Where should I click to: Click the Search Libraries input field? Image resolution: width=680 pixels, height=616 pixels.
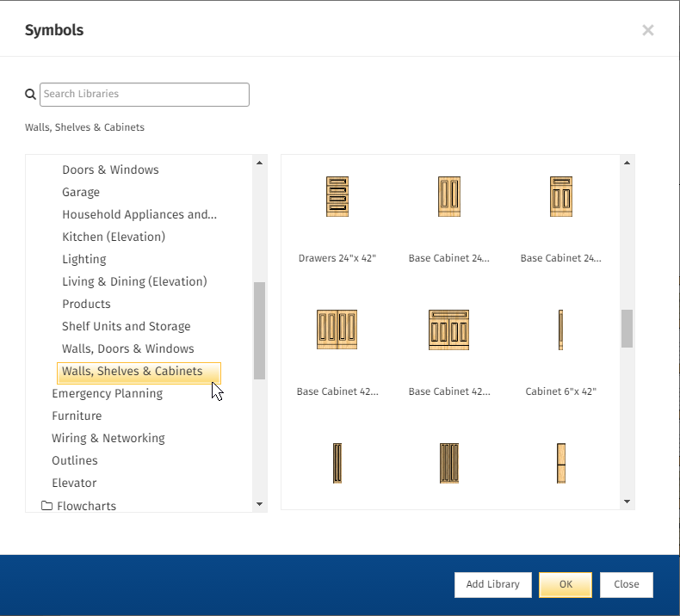pos(145,95)
